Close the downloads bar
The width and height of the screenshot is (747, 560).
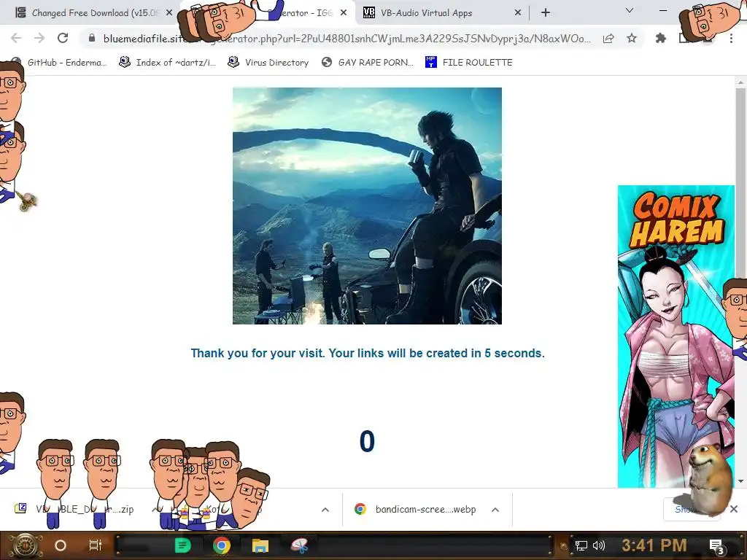point(734,509)
